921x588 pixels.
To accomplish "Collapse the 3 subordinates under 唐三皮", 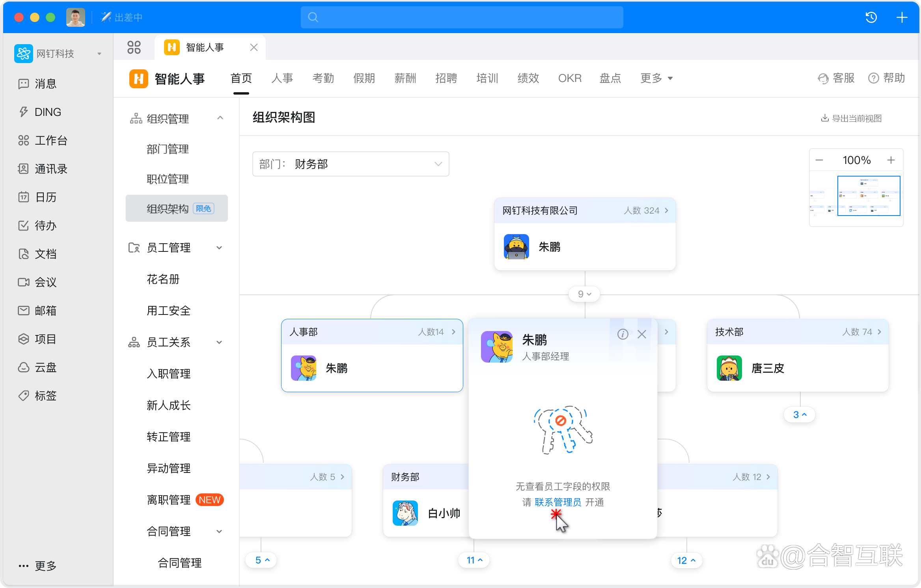I will [x=799, y=415].
